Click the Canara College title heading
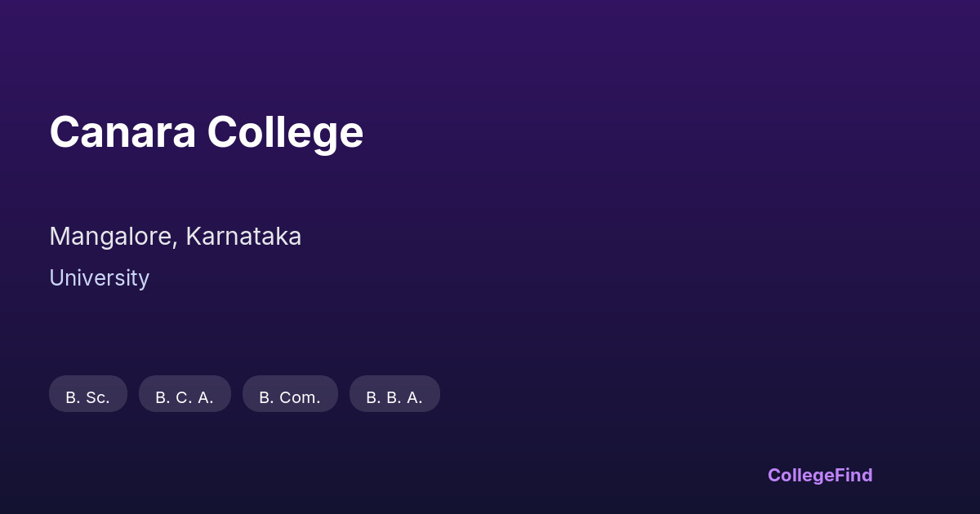Screen dimensions: 980x514 206,132
